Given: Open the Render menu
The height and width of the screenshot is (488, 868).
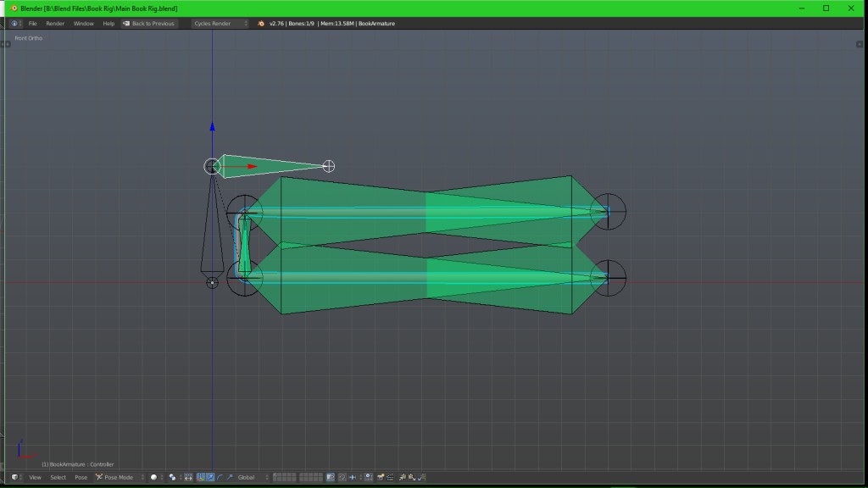Looking at the screenshot, I should [55, 23].
